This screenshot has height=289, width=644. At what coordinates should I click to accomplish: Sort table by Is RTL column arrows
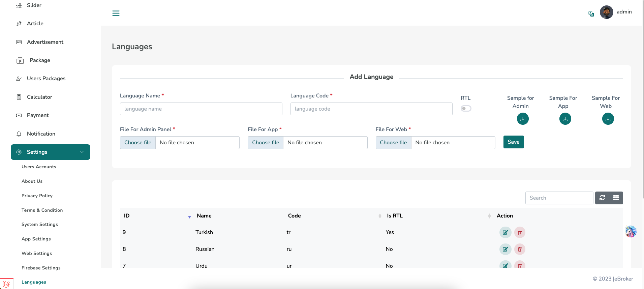click(489, 216)
